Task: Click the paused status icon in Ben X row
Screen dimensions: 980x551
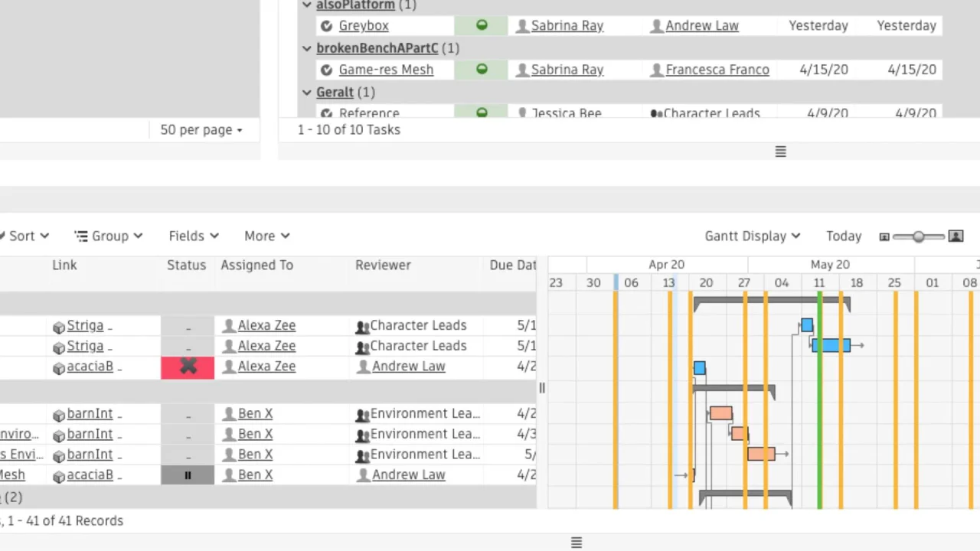Action: tap(188, 475)
